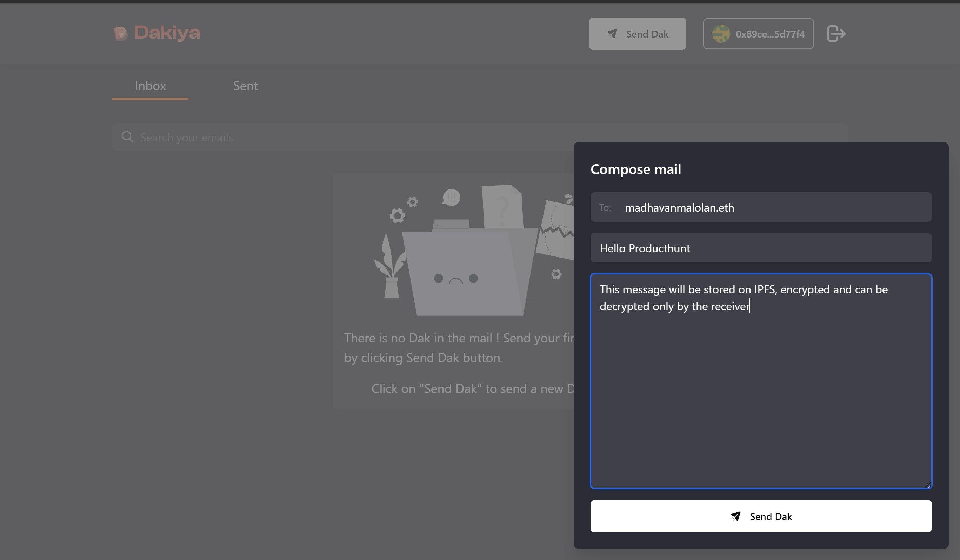
Task: Click the textarea resize handle corner
Action: tap(928, 485)
